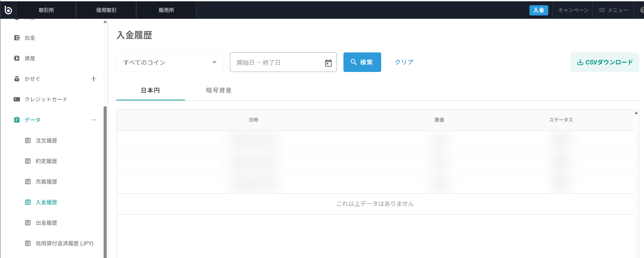This screenshot has height=258, width=644.
Task: Click the blue 入金 button in header
Action: 539,10
